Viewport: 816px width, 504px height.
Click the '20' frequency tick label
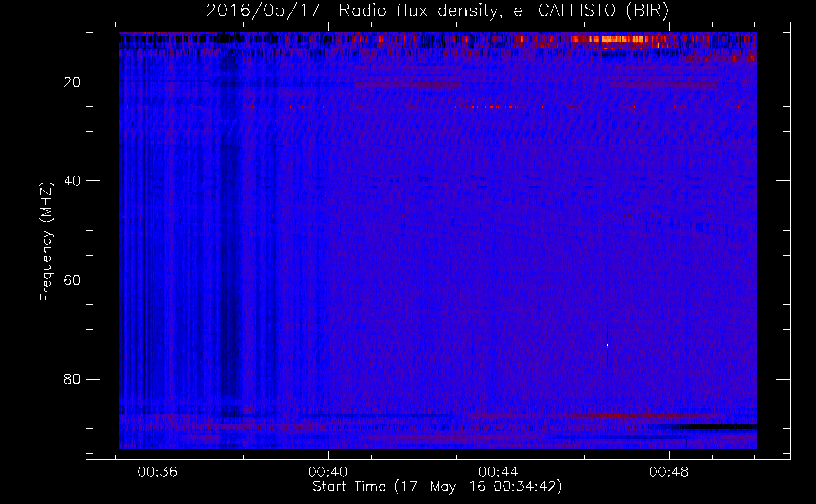coord(73,82)
